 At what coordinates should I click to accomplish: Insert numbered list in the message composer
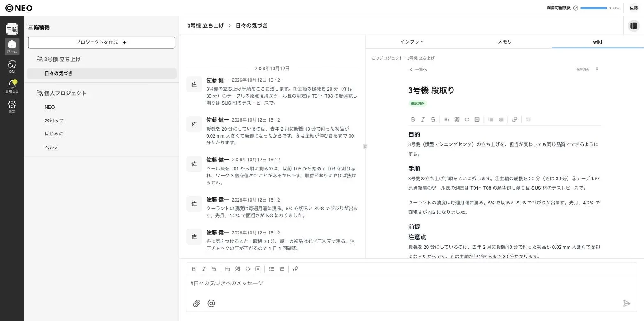pyautogui.click(x=282, y=269)
